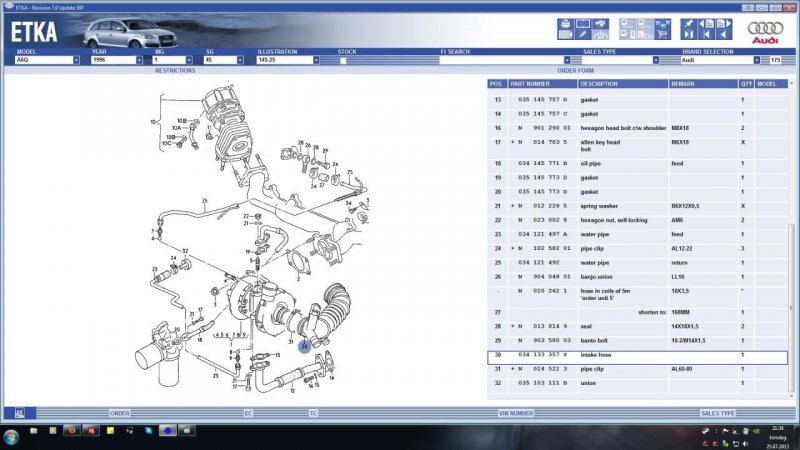This screenshot has width=800, height=450.
Task: Select VIN NUMBER in the bottom bar
Action: pyautogui.click(x=515, y=412)
